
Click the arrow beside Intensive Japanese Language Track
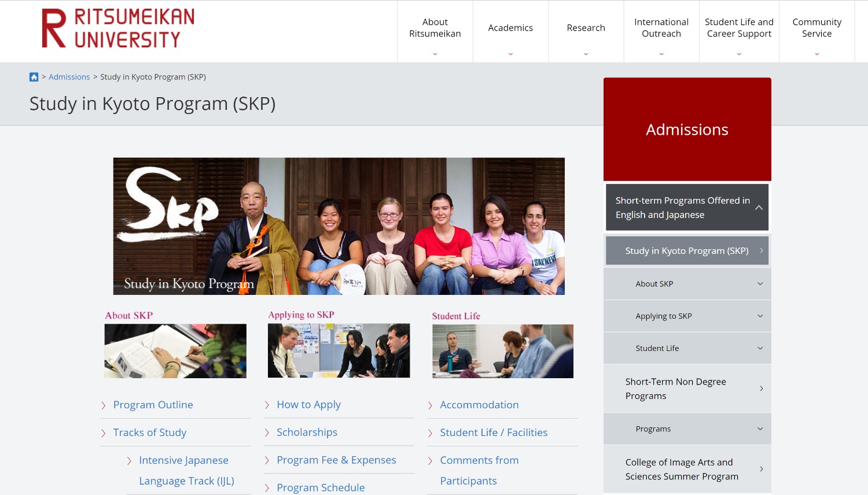pyautogui.click(x=129, y=461)
